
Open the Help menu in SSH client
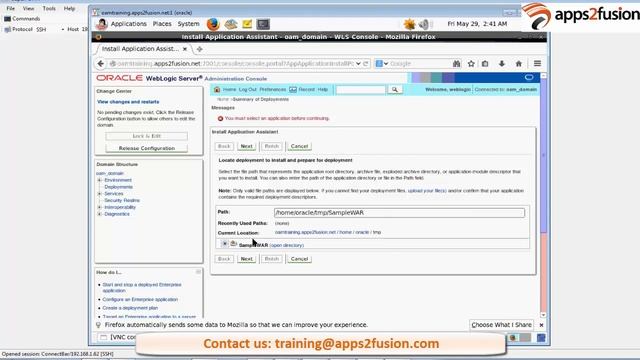[69, 8]
